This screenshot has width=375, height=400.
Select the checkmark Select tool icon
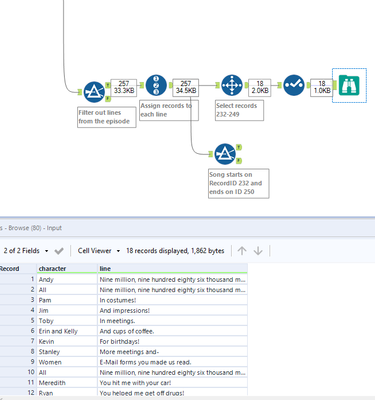[294, 85]
